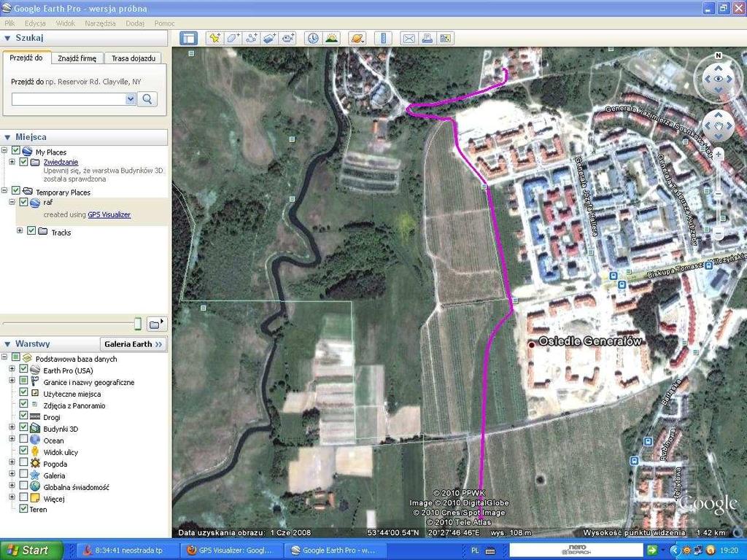The width and height of the screenshot is (747, 560).
Task: Click the zoom in plus button
Action: coord(719,155)
